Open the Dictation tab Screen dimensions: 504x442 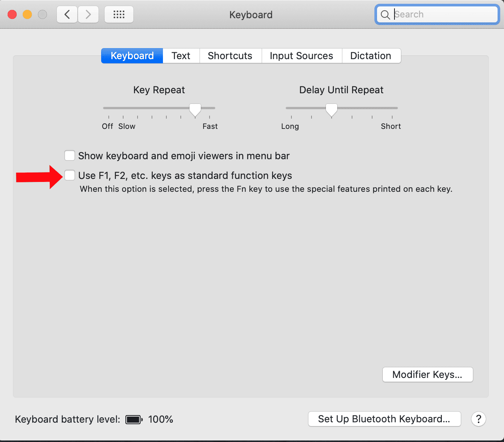tap(370, 56)
